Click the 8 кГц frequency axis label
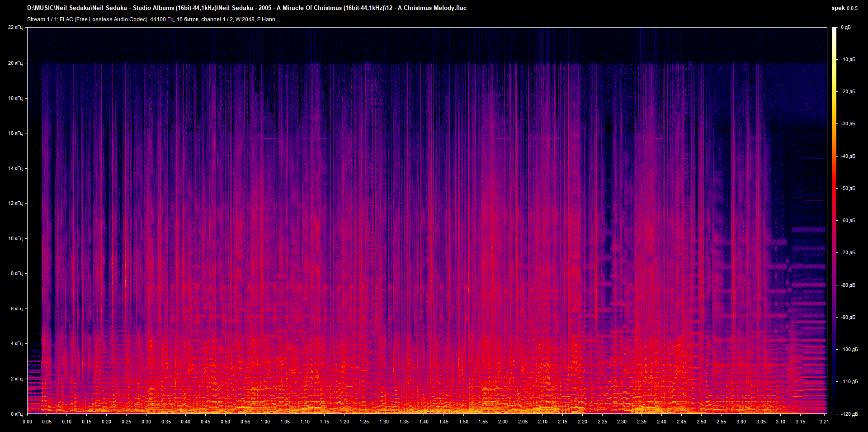Image resolution: width=868 pixels, height=432 pixels. pos(17,273)
